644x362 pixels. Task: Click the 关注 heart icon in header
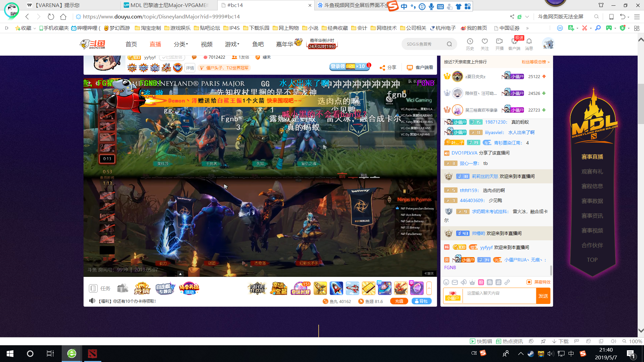point(485,41)
